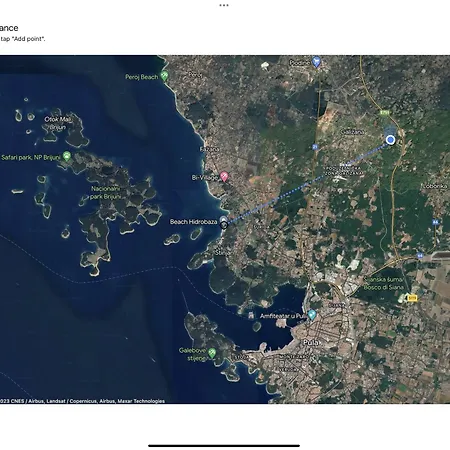
Task: Tap the imagery attribution text
Action: [x=82, y=401]
